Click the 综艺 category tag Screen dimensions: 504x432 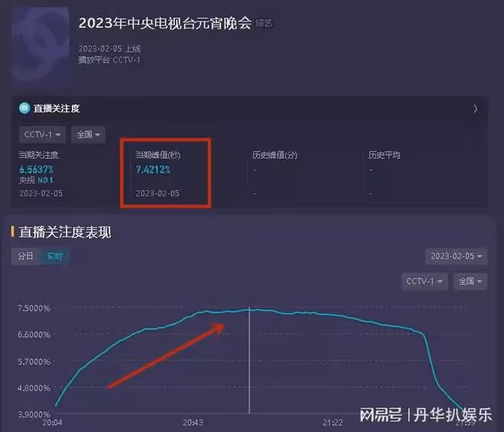pos(264,24)
